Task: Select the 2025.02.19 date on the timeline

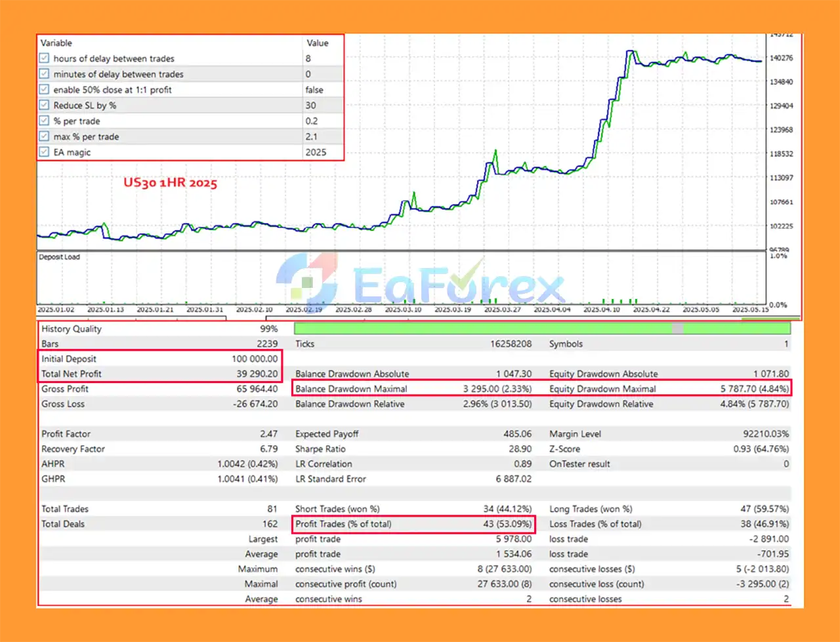Action: [x=304, y=310]
